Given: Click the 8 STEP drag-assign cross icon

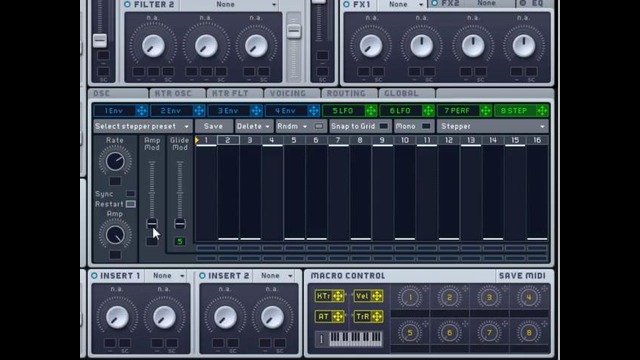Looking at the screenshot, I should pos(542,111).
